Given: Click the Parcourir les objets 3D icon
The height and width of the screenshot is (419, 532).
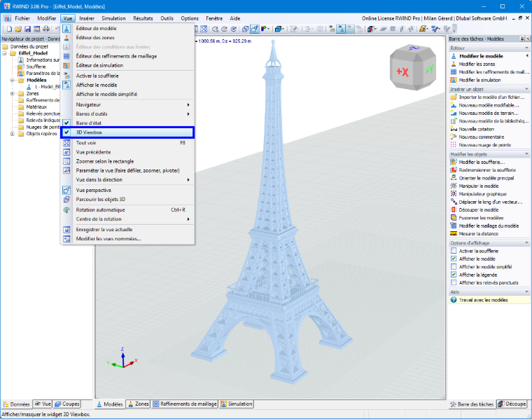Looking at the screenshot, I should click(66, 199).
